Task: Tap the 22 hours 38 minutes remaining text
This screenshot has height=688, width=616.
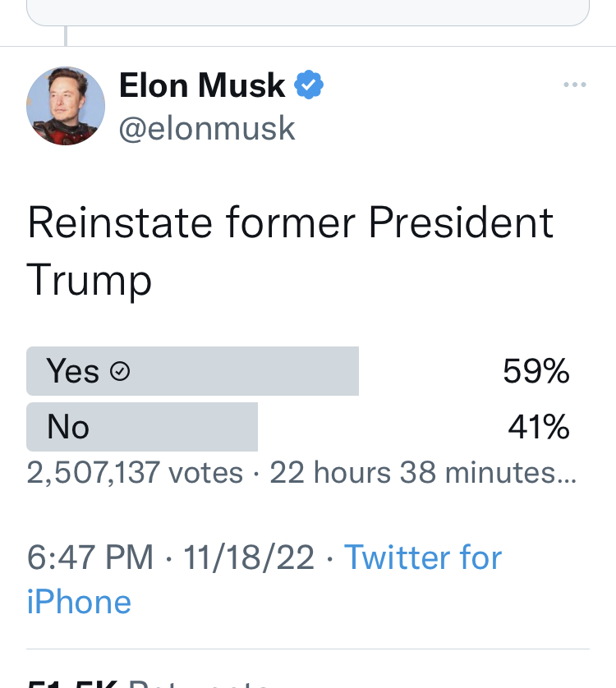Action: tap(423, 473)
